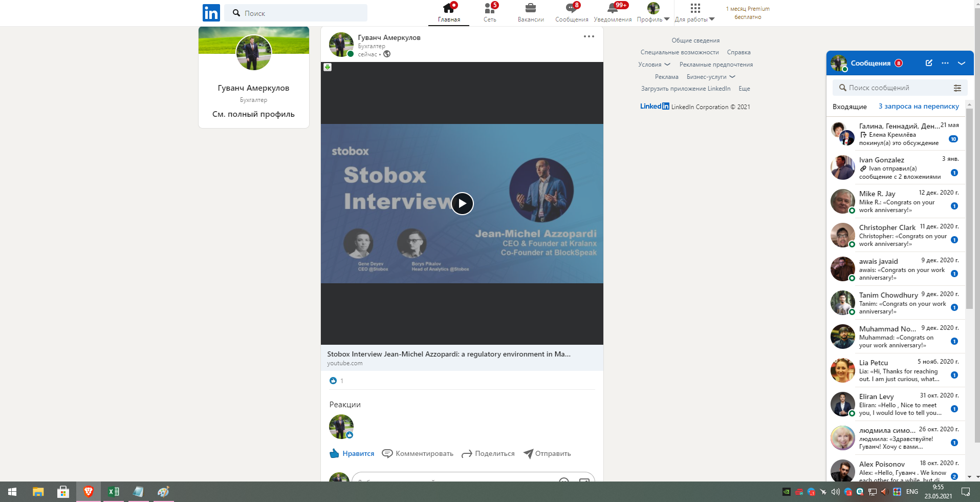Viewport: 980px width, 502px height.
Task: Open См. полный профиль link
Action: [253, 114]
